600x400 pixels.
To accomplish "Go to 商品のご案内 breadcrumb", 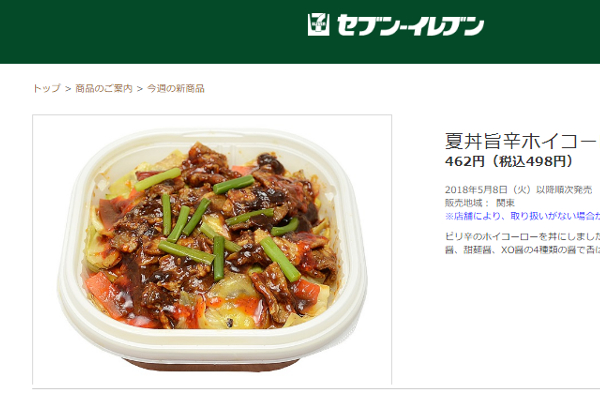I will (104, 88).
